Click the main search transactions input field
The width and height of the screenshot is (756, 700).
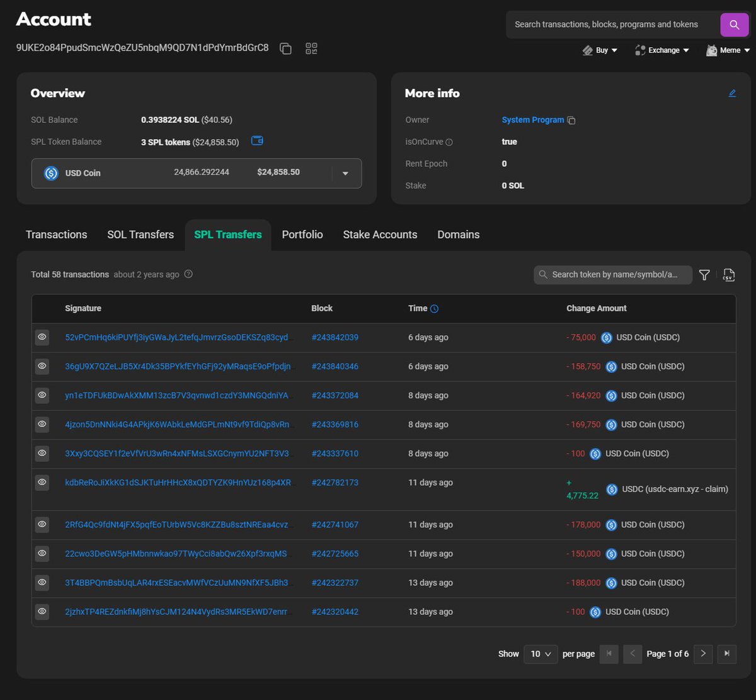[612, 25]
